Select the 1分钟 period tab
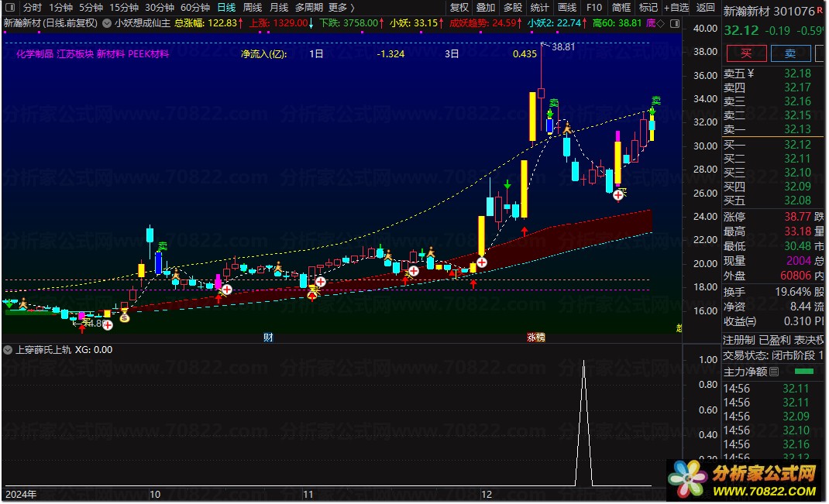This screenshot has height=504, width=829. [60, 8]
